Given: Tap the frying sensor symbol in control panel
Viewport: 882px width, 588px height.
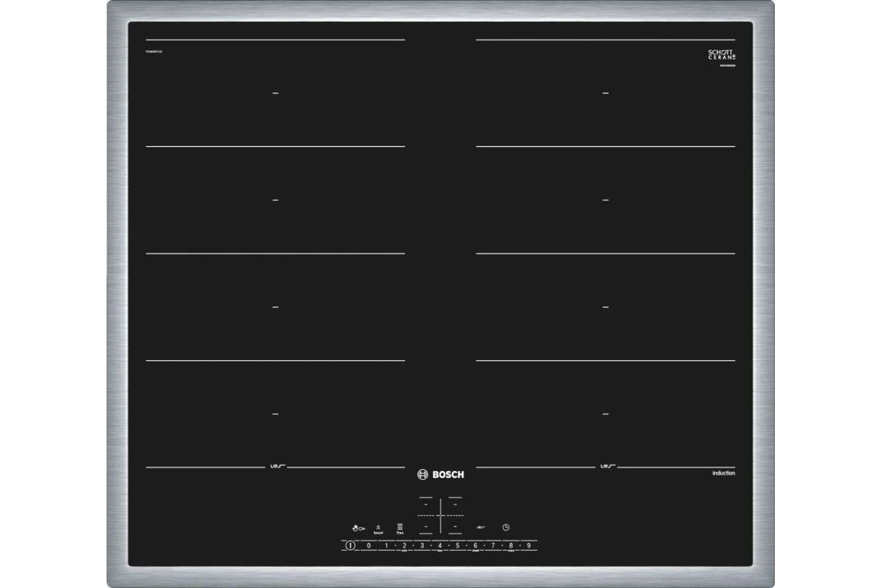Looking at the screenshot, I should [x=481, y=527].
